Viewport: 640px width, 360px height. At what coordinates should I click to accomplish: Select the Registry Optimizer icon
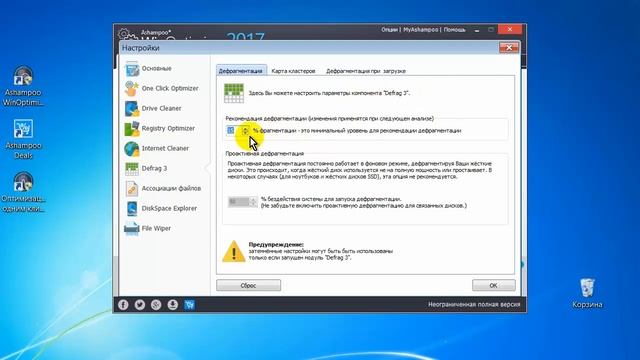click(132, 129)
